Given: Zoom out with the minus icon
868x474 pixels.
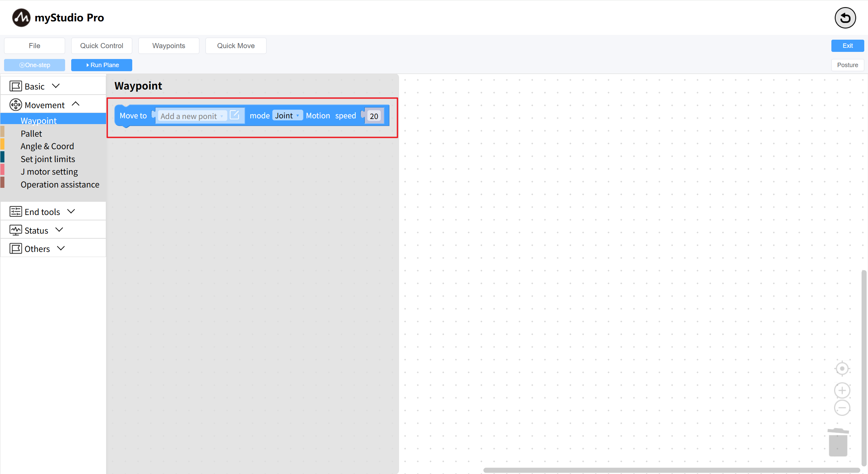Looking at the screenshot, I should (842, 408).
